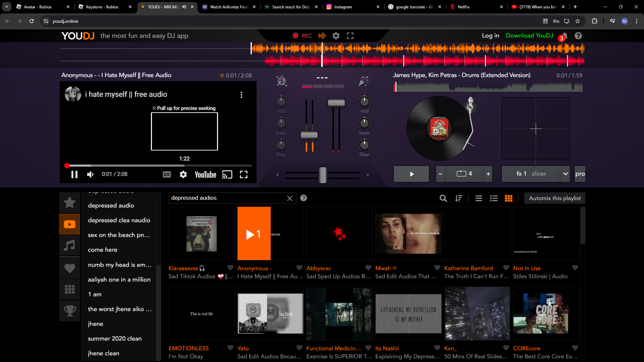This screenshot has height=362, width=644.
Task: Click Download YouDJ link
Action: tap(530, 36)
